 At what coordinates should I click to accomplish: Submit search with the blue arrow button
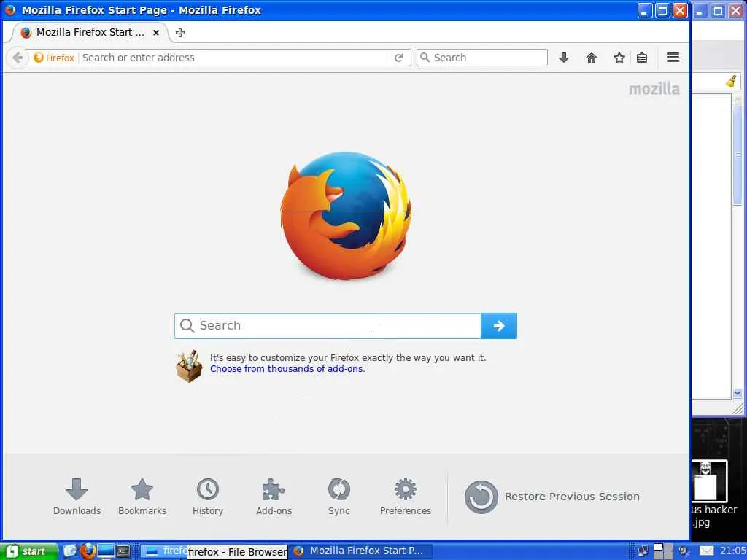tap(499, 326)
